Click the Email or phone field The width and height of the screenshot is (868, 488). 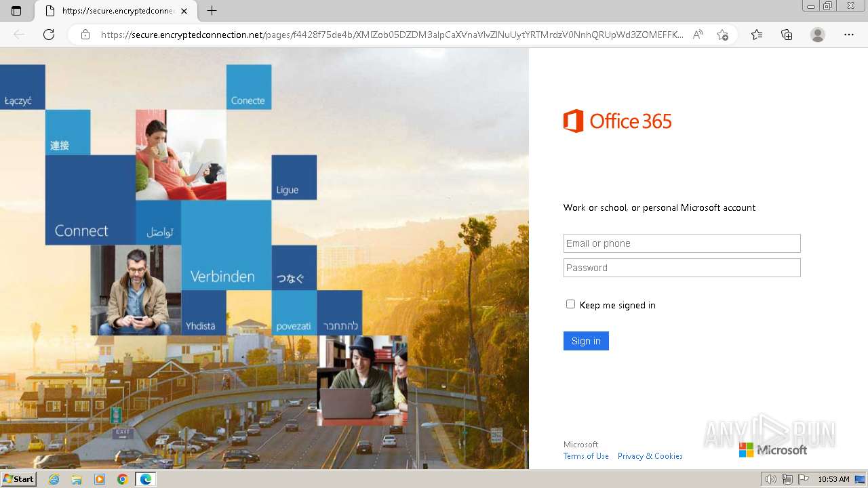(682, 243)
